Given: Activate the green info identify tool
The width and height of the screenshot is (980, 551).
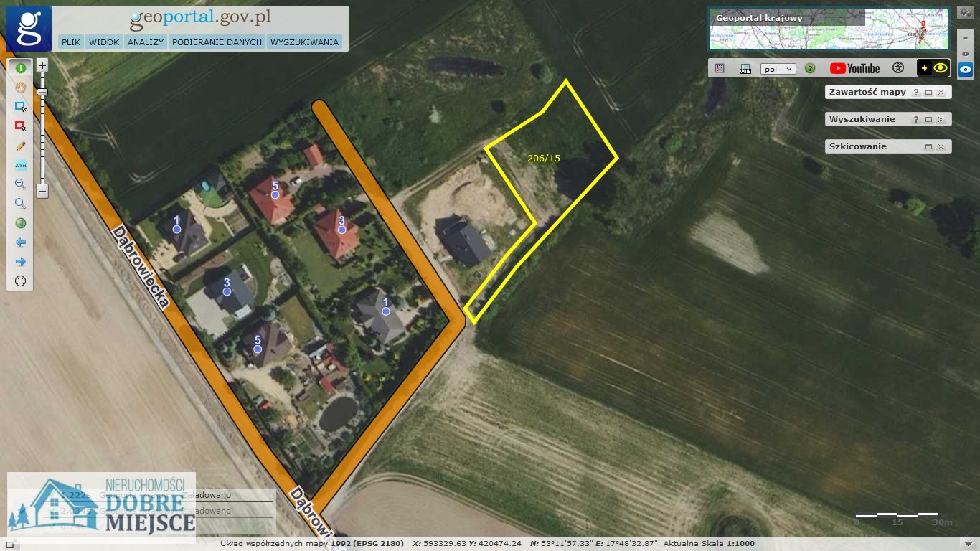Looking at the screenshot, I should (20, 67).
